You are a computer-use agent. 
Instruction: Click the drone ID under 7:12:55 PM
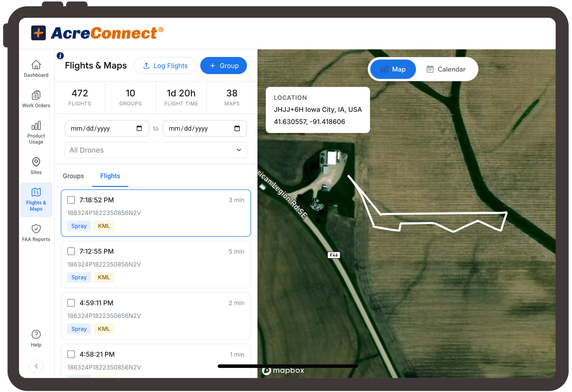pos(104,264)
